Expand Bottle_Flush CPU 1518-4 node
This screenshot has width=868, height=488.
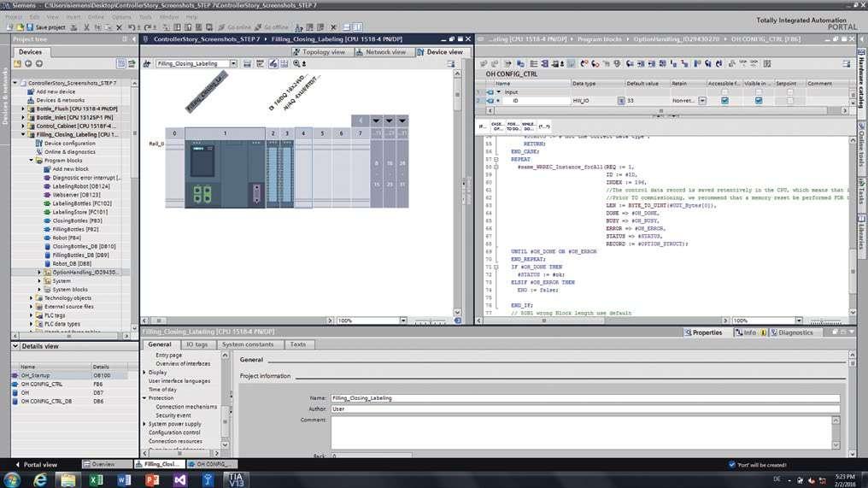(23, 109)
